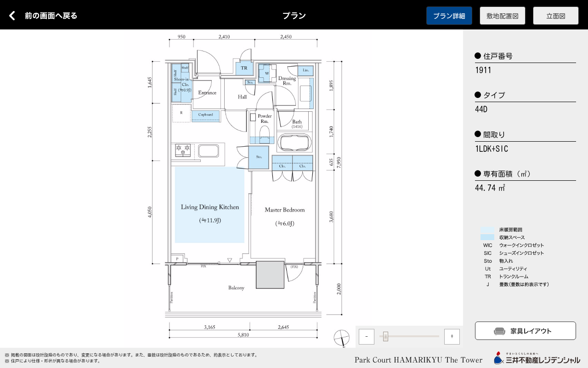Click the back arrow icon
The width and height of the screenshot is (588, 368).
click(12, 16)
